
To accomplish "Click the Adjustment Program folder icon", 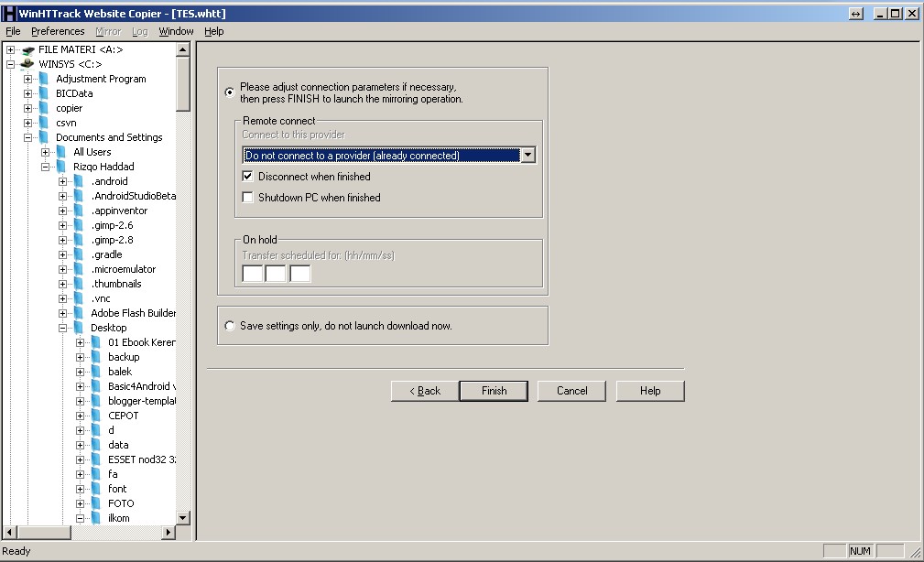I will click(44, 79).
